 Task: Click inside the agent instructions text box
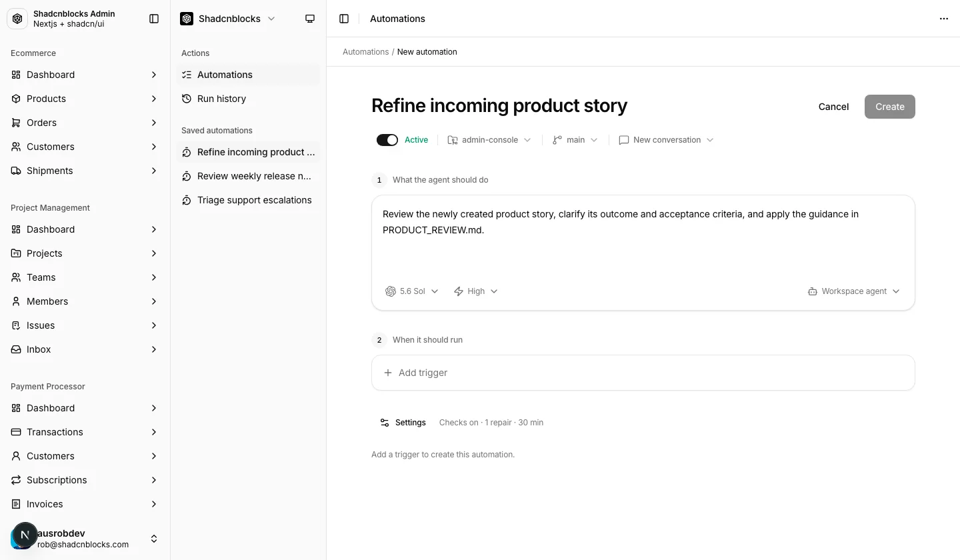[x=643, y=237]
